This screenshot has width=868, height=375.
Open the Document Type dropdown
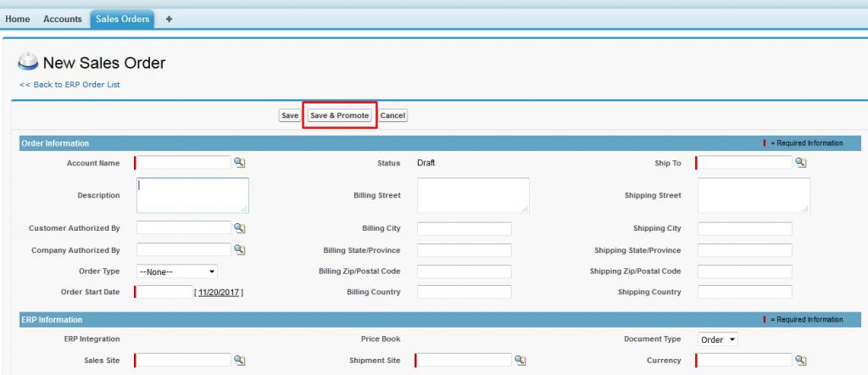[718, 339]
